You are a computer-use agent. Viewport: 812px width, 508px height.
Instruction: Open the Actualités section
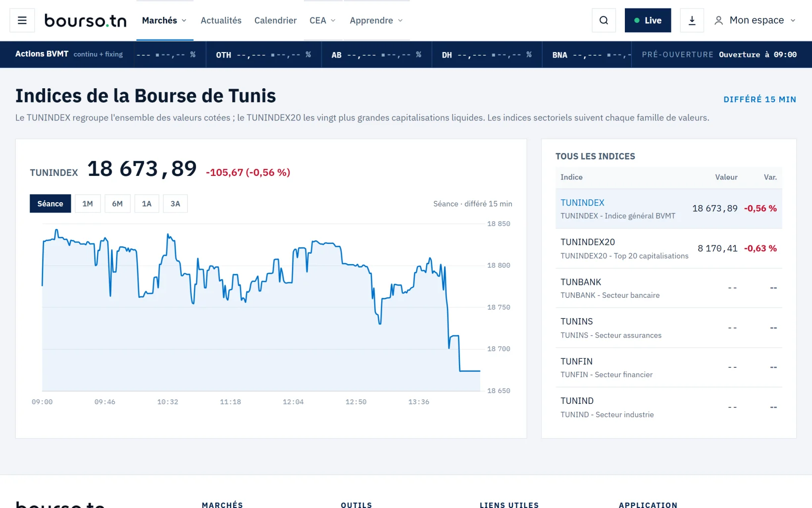(x=221, y=20)
